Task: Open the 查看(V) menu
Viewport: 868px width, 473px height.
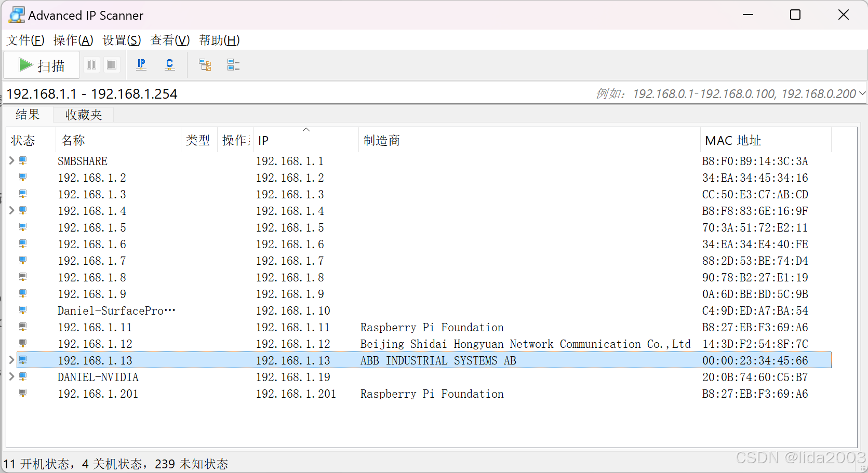Action: tap(170, 40)
